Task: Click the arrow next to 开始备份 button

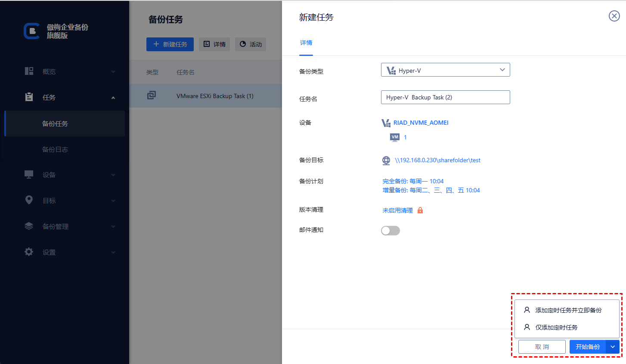Action: pos(613,347)
